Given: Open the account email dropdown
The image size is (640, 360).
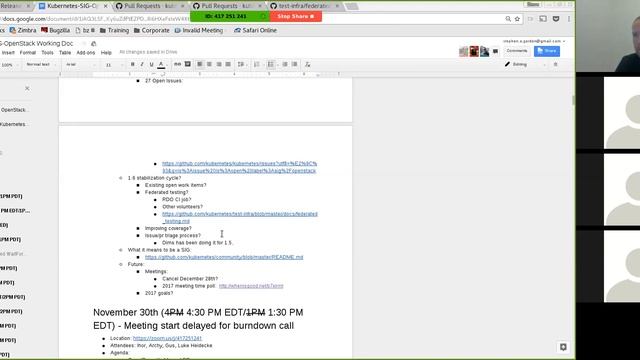Looking at the screenshot, I should click(x=534, y=41).
